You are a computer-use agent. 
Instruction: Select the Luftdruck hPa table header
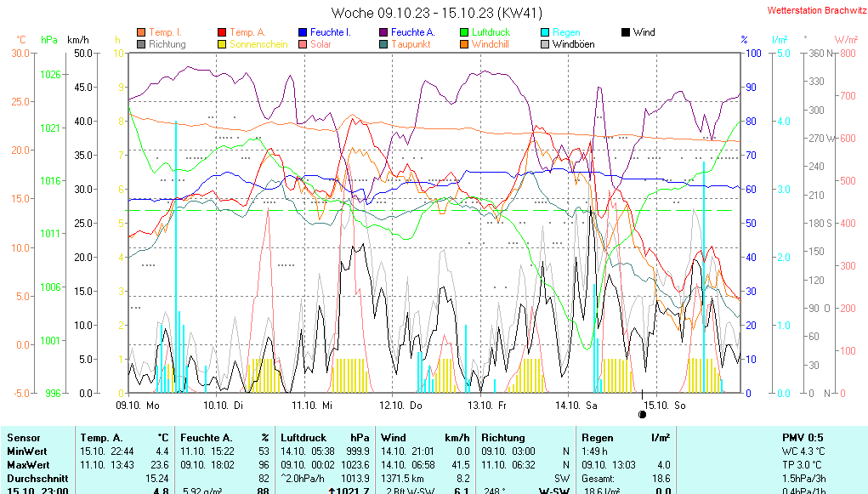click(326, 437)
